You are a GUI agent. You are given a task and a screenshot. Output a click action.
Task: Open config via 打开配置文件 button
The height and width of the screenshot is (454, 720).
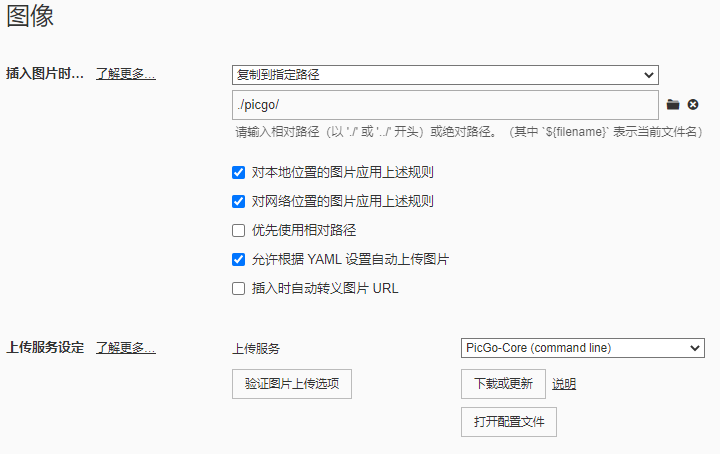tap(509, 422)
